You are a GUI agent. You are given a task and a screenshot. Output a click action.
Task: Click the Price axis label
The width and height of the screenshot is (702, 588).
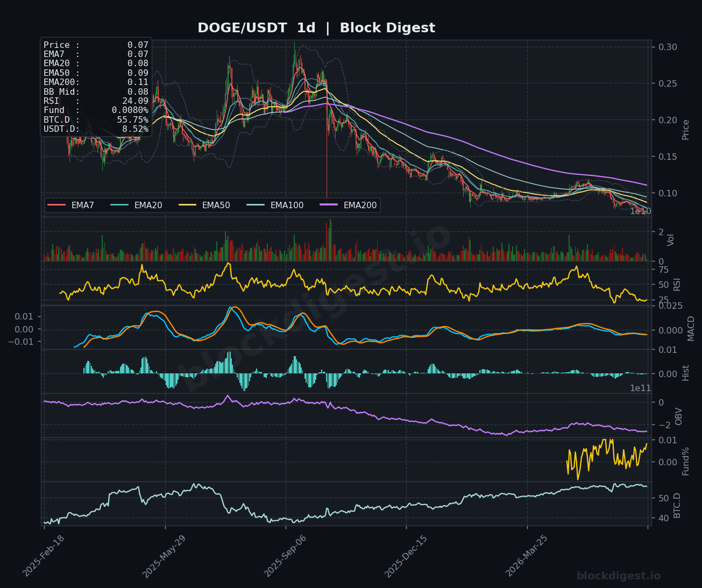[x=686, y=130]
